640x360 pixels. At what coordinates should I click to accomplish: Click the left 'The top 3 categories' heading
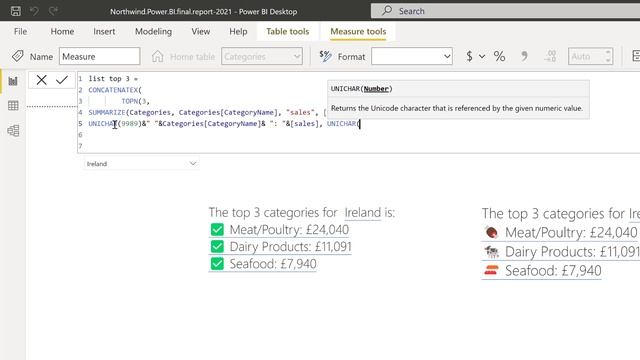[302, 213]
